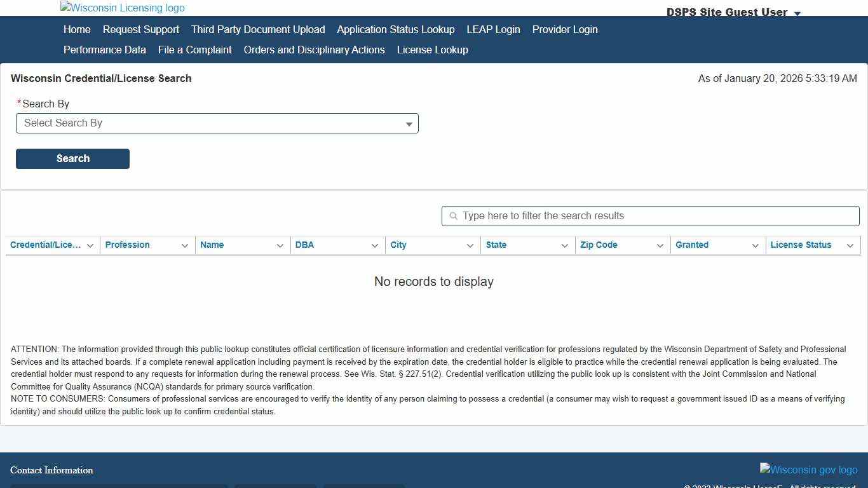The height and width of the screenshot is (488, 868).
Task: Select Application Status Lookup from navigation
Action: 395,29
